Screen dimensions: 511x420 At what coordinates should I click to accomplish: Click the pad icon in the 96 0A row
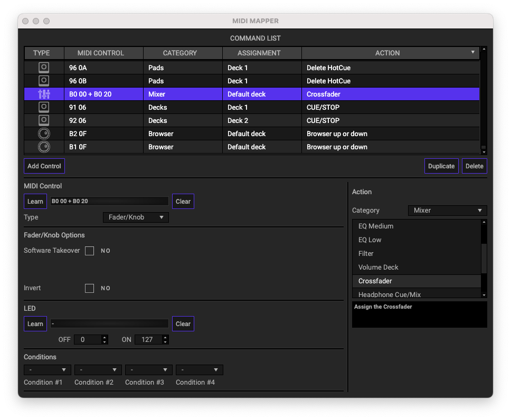[44, 68]
